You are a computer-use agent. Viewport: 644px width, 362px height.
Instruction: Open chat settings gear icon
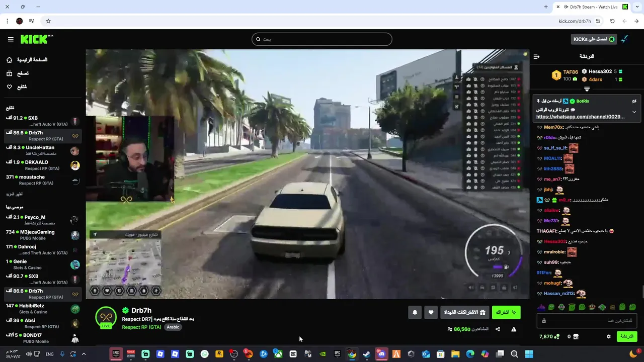[608, 336]
